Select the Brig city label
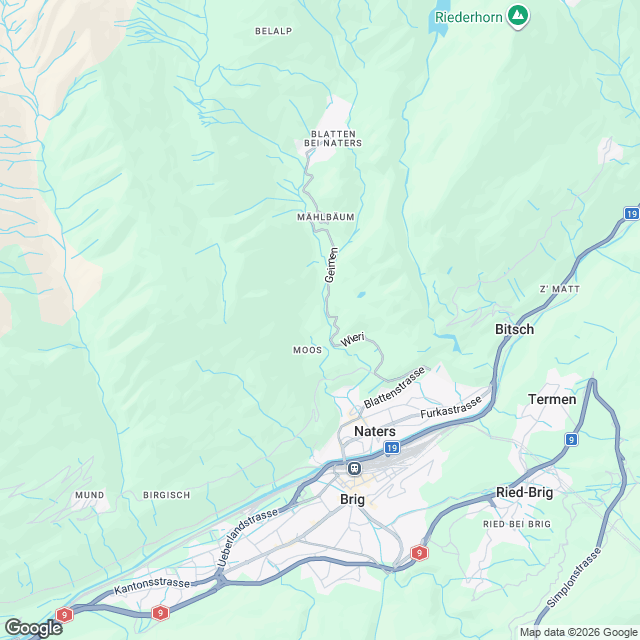This screenshot has height=640, width=640. (352, 500)
